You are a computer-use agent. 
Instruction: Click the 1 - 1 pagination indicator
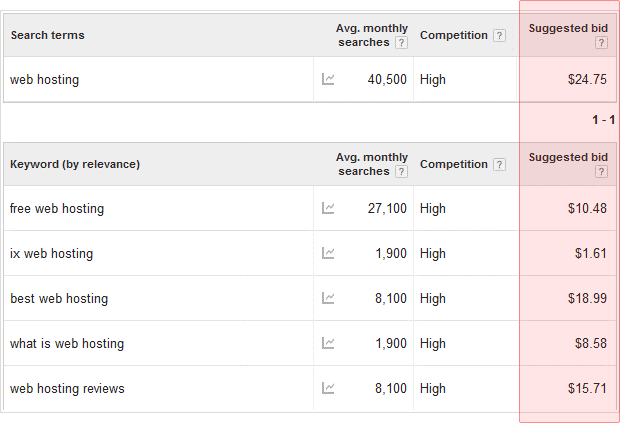pyautogui.click(x=602, y=119)
